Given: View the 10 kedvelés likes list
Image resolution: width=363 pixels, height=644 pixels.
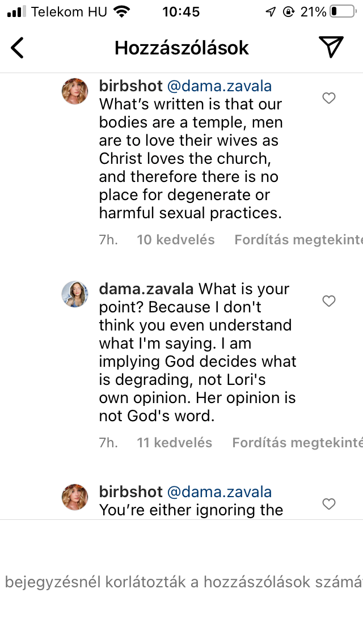Looking at the screenshot, I should pos(176,240).
